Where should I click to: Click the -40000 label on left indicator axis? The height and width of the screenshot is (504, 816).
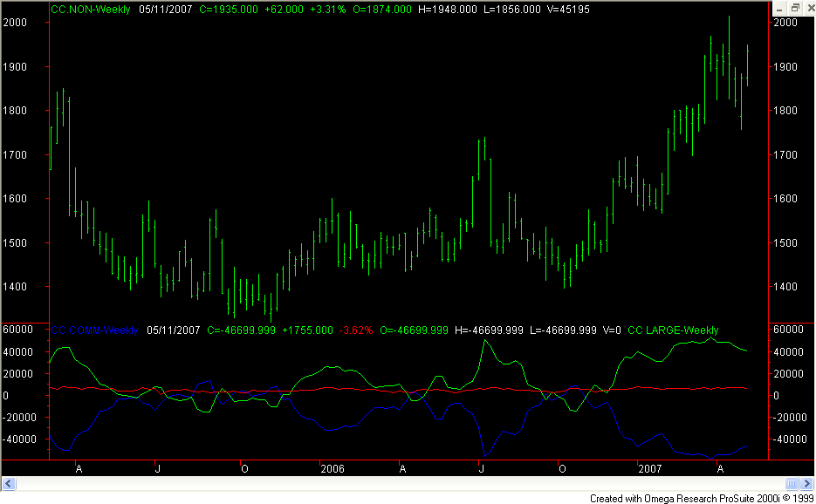pos(18,439)
